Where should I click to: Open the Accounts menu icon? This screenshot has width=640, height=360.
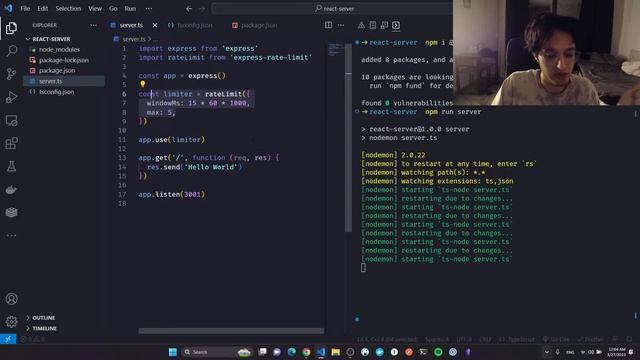(11, 299)
